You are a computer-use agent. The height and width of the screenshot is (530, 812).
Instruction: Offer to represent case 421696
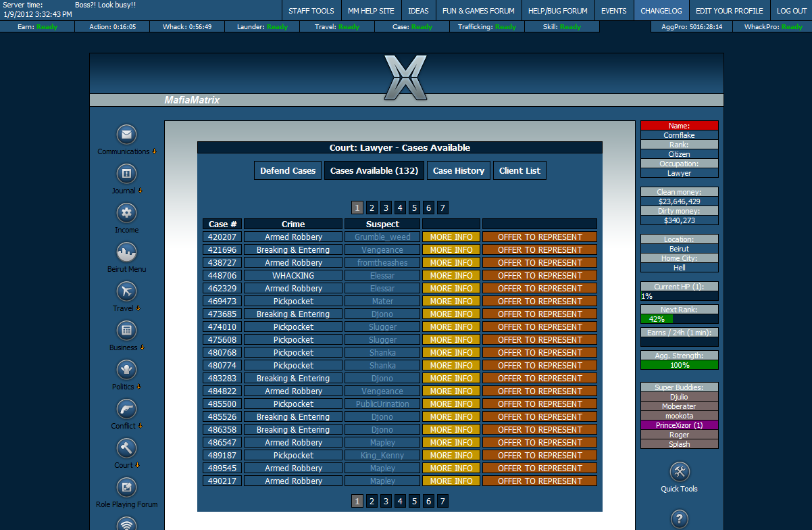pos(540,249)
